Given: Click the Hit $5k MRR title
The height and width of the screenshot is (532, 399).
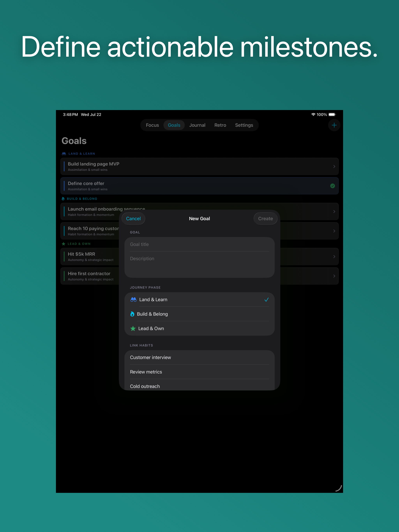Looking at the screenshot, I should pyautogui.click(x=81, y=254).
